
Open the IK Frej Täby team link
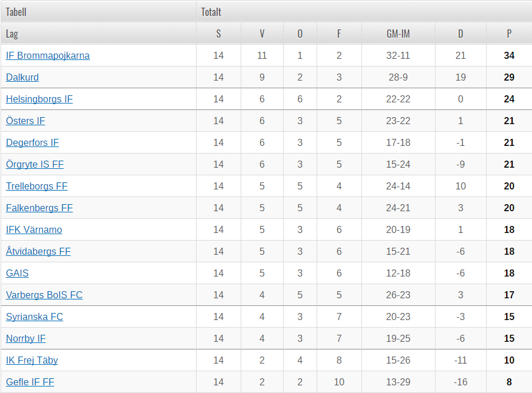(x=32, y=360)
